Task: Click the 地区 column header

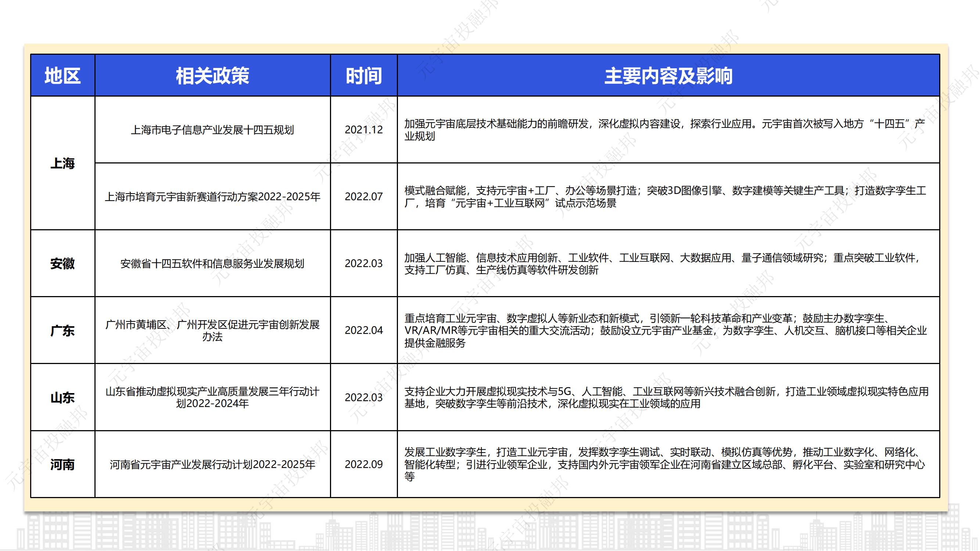Action: tap(62, 75)
